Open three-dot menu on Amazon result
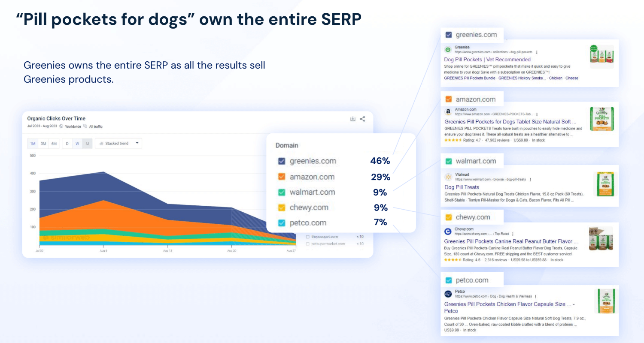This screenshot has height=343, width=644. pos(537,114)
